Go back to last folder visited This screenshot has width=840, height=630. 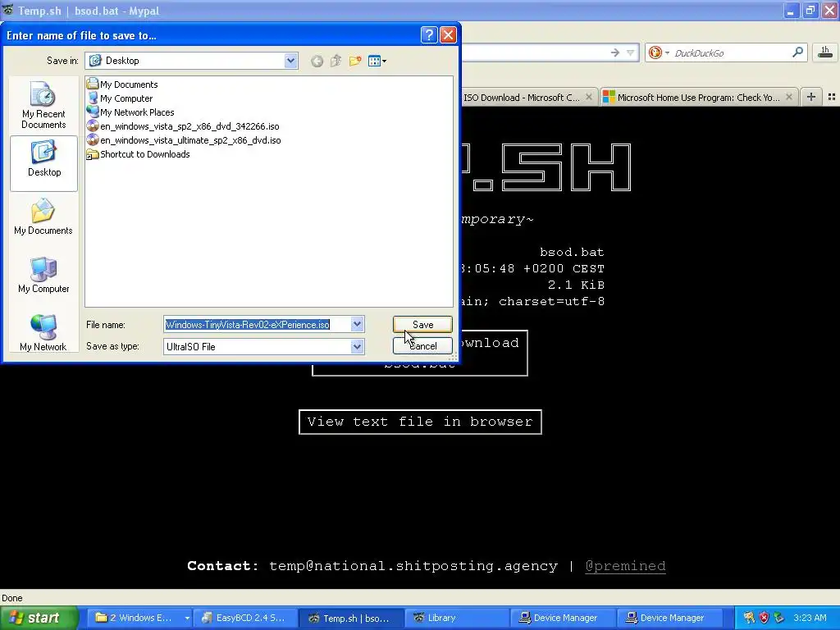tap(317, 61)
